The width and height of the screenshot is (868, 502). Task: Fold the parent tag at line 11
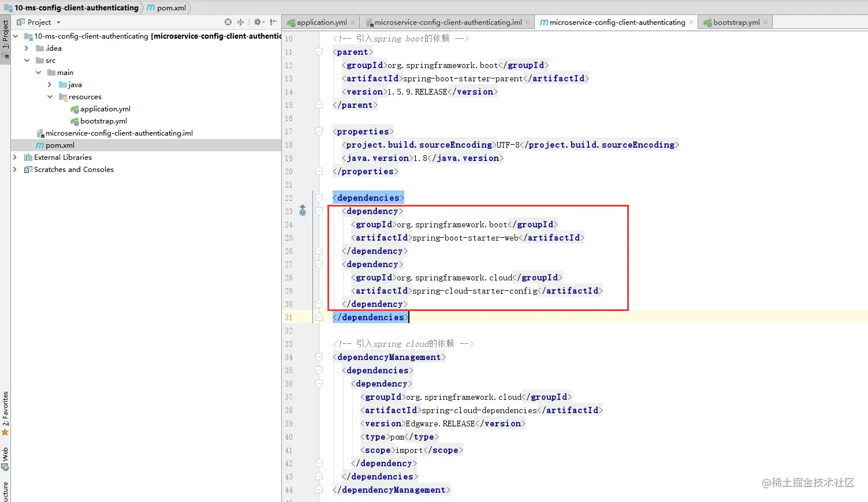tap(319, 52)
